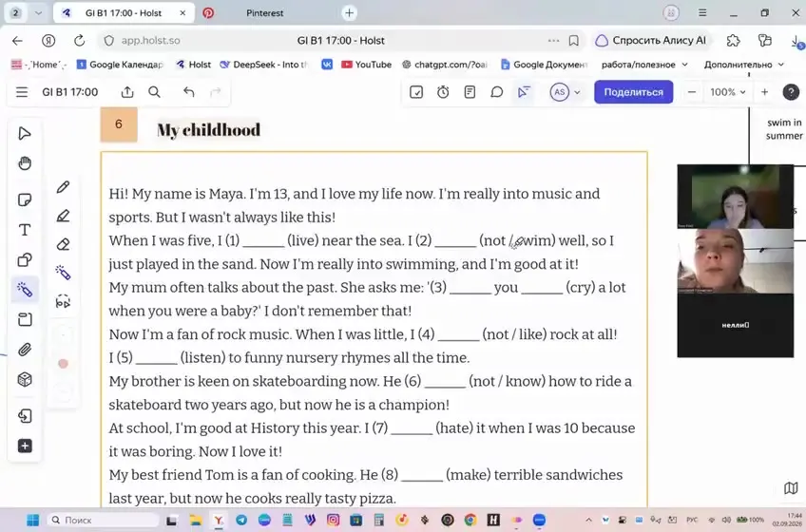Click the paperclip attachment tool

[24, 350]
